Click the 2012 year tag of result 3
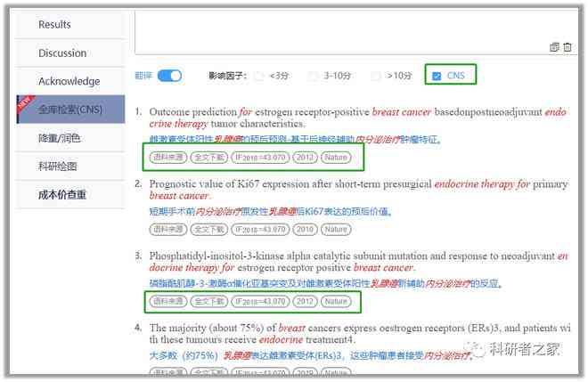This screenshot has width=588, height=382. click(305, 301)
